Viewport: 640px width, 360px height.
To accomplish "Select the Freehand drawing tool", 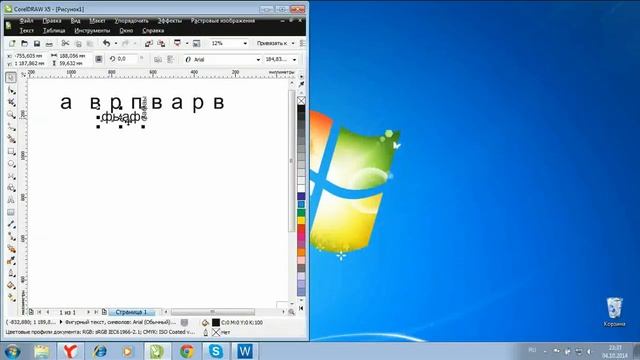I will coord(11,127).
